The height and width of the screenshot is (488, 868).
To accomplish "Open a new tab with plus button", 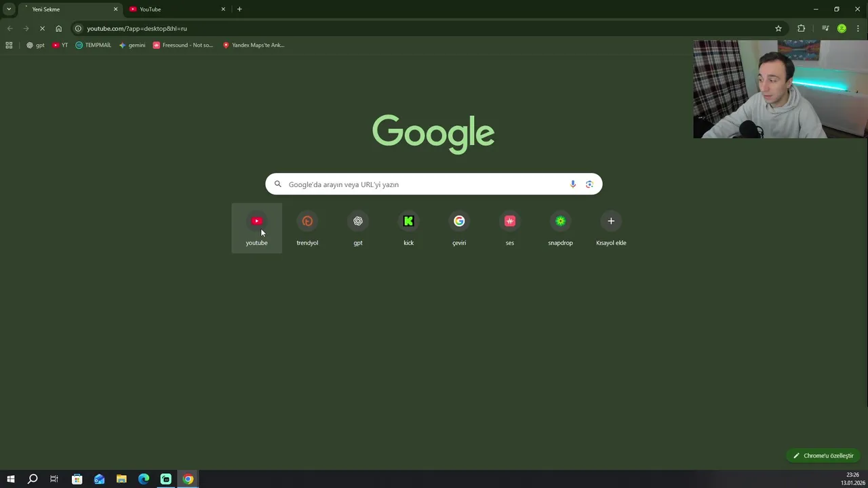I will point(239,9).
